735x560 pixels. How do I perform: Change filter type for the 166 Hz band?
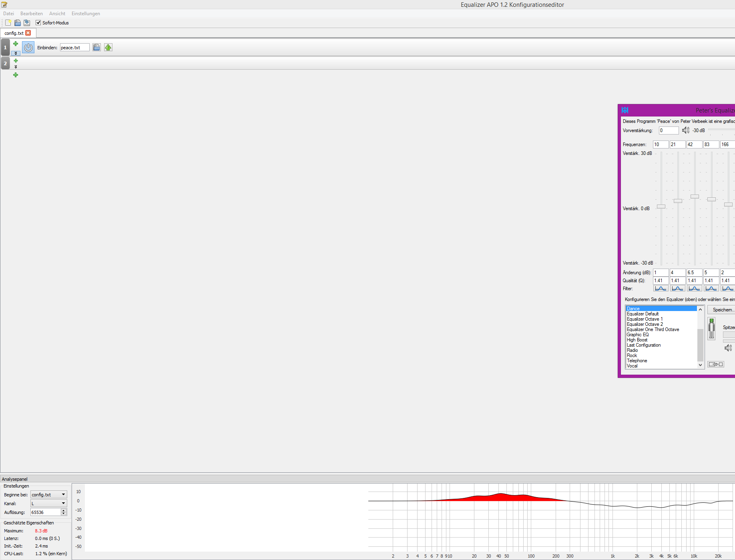point(728,289)
